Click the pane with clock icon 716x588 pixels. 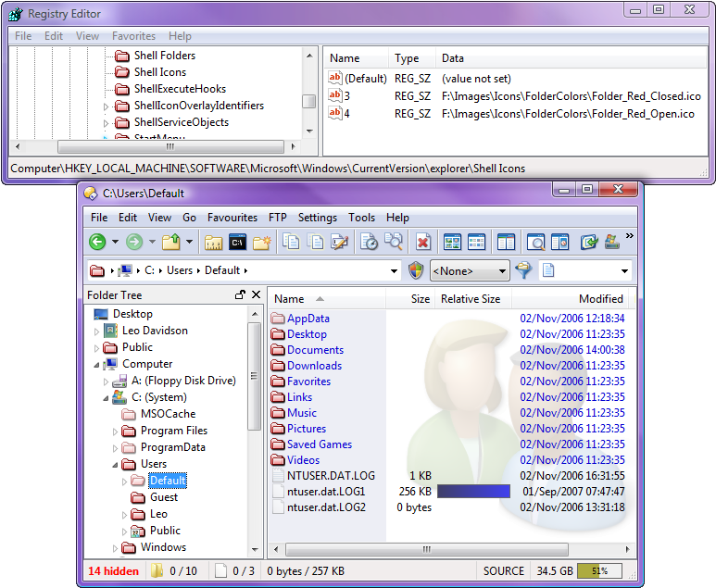click(559, 243)
